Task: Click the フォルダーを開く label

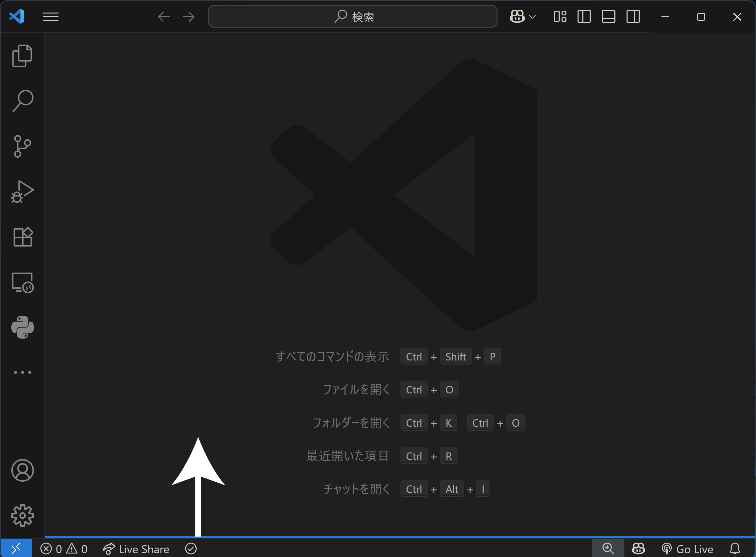Action: click(x=351, y=423)
